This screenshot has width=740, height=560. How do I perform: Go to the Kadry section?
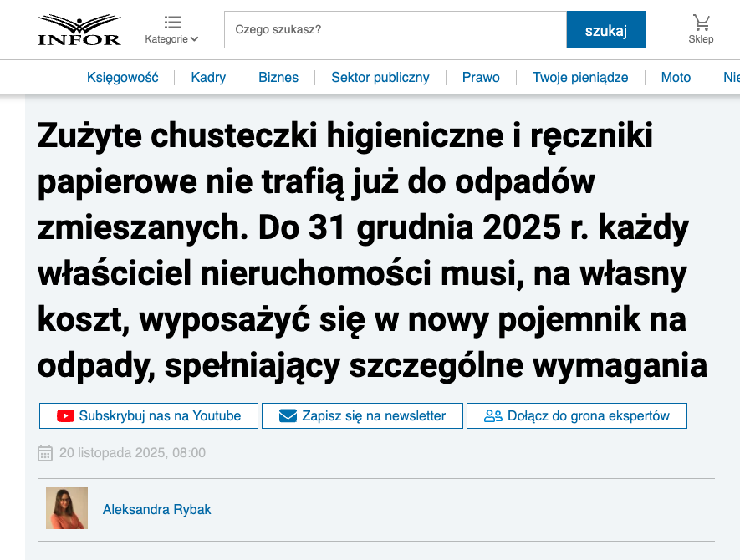click(208, 78)
